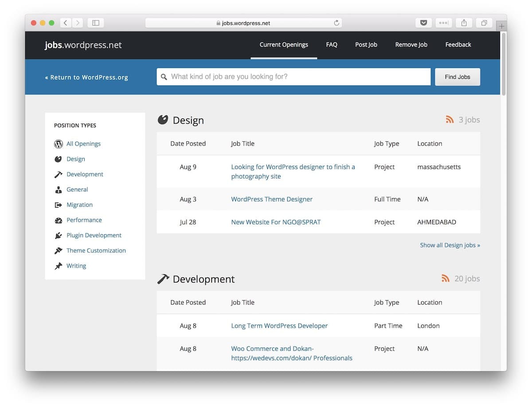
Task: Click the Plugin Development plug icon
Action: click(59, 235)
